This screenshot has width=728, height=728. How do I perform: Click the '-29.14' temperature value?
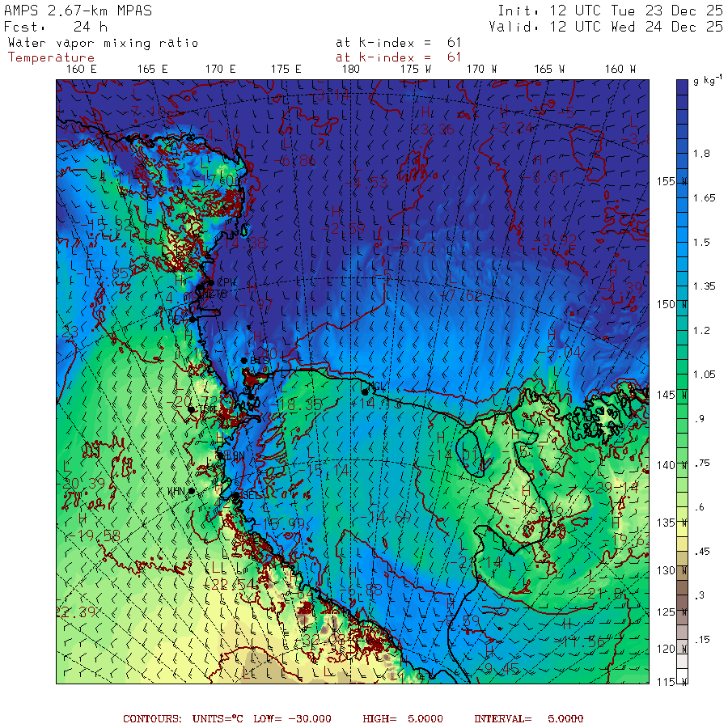[x=613, y=488]
